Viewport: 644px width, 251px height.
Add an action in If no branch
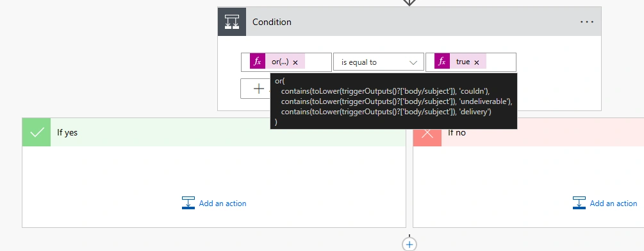click(605, 203)
